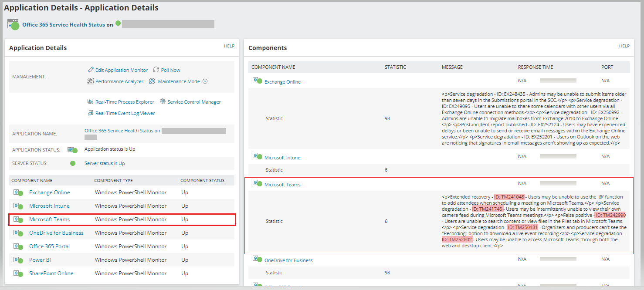Screen dimensions: 644x290
Task: Open the Maintenance Mode dropdown arrow
Action: pos(205,81)
